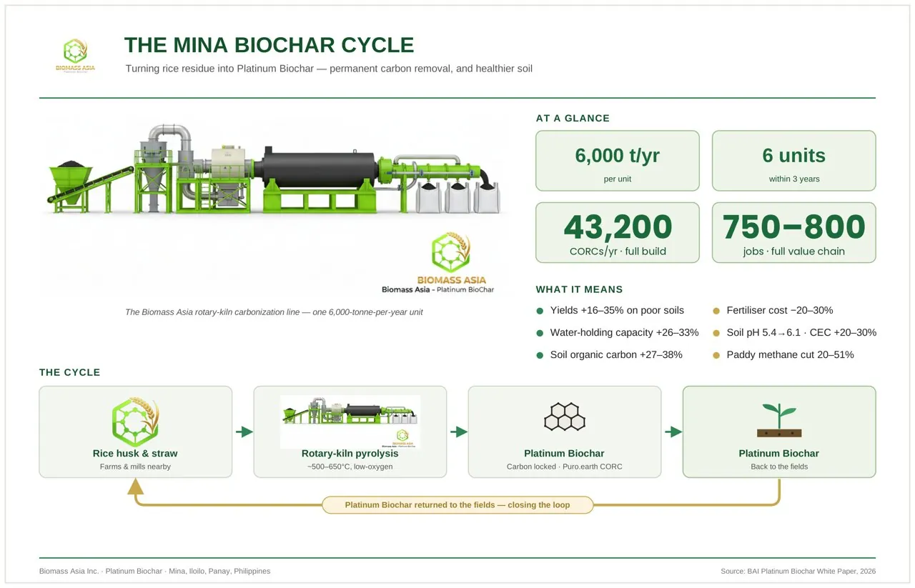
Task: Select the 750–800 jobs stat card
Action: [794, 232]
